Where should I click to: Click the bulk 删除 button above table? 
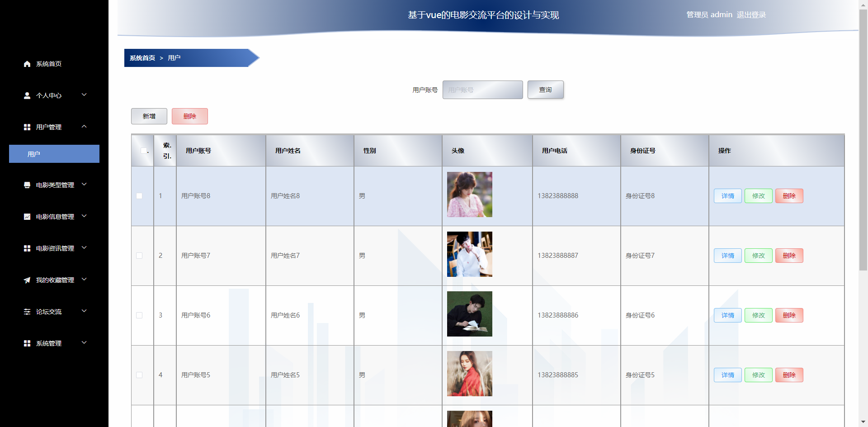pos(190,116)
